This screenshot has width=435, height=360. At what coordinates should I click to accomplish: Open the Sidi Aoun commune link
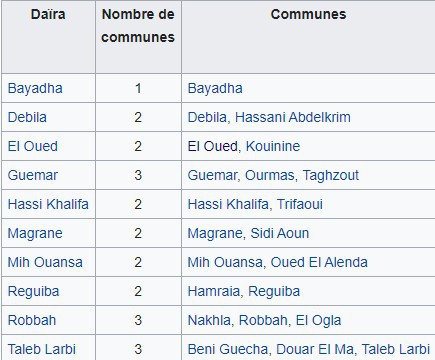coord(280,233)
